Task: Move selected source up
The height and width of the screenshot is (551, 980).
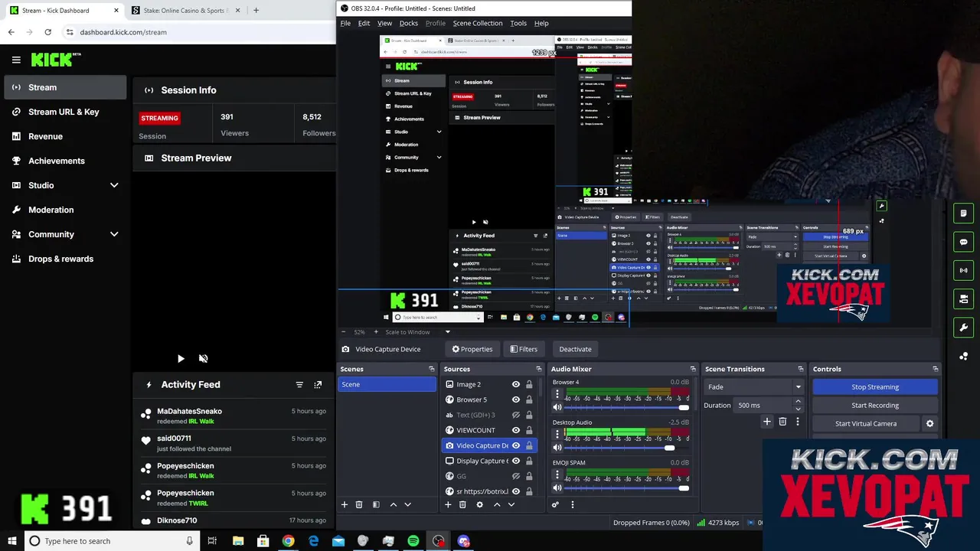Action: pos(497,504)
